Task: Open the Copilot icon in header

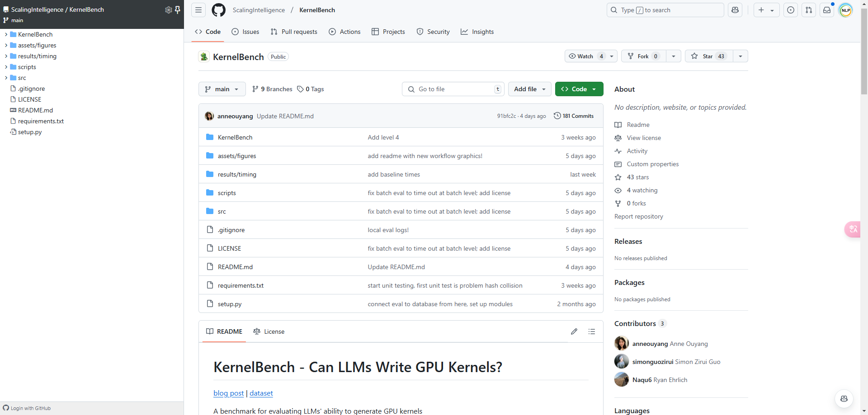Action: coord(735,10)
